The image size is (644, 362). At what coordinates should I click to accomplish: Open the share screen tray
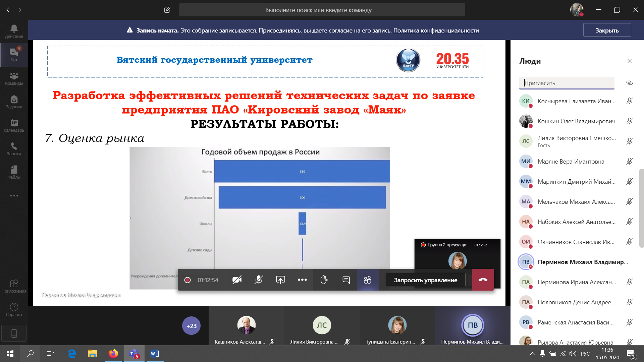pos(280,280)
